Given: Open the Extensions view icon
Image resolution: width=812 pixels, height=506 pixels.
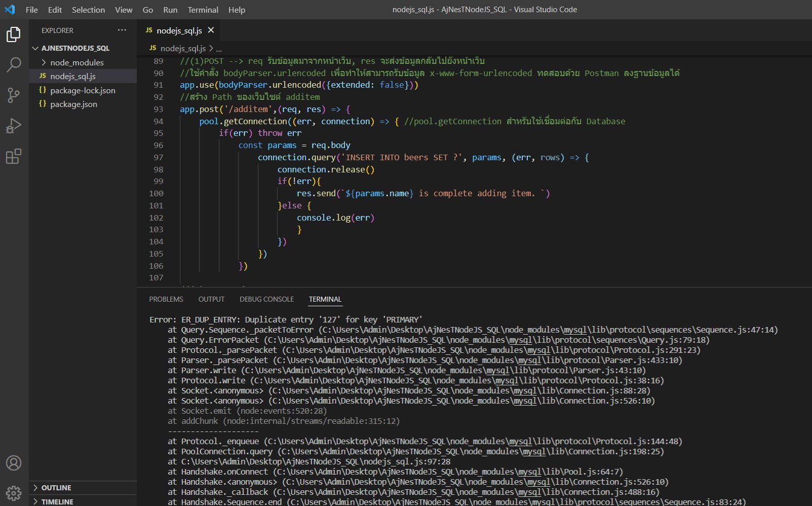Looking at the screenshot, I should pyautogui.click(x=14, y=156).
